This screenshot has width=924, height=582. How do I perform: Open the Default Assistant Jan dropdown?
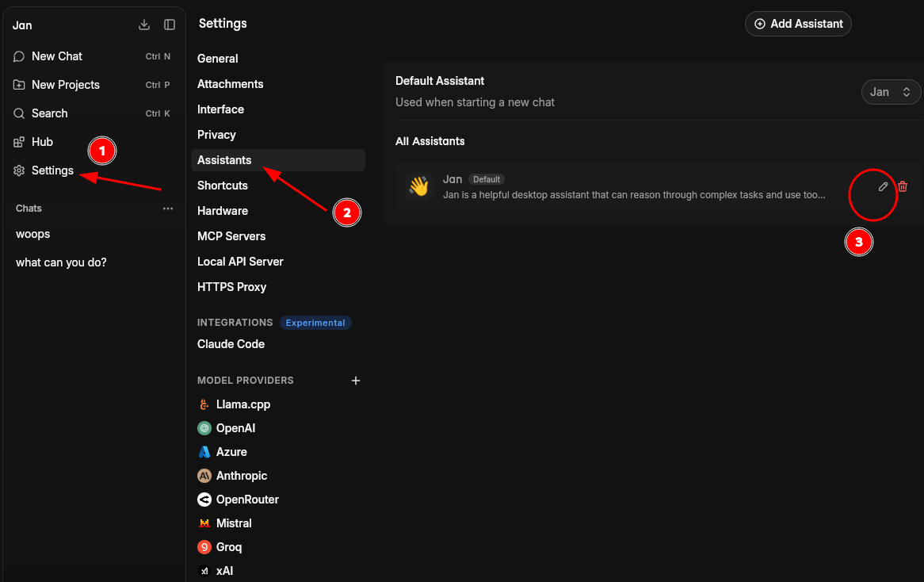pyautogui.click(x=891, y=92)
